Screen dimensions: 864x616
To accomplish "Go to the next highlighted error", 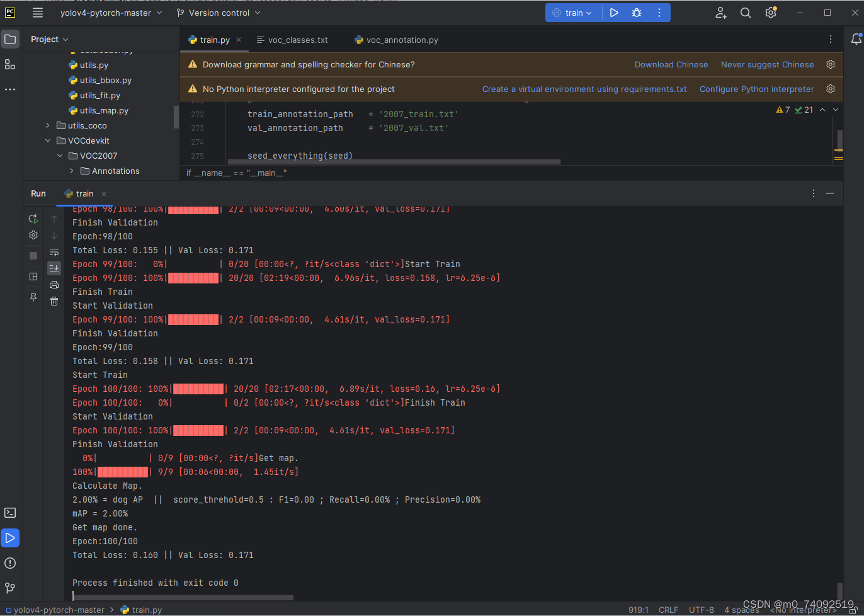I will [836, 110].
